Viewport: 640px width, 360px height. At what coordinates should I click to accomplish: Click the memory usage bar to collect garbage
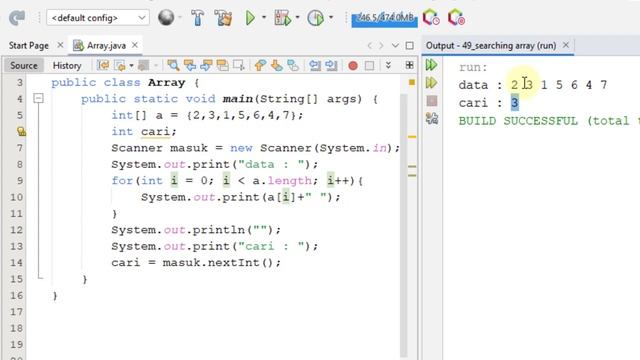pos(384,19)
